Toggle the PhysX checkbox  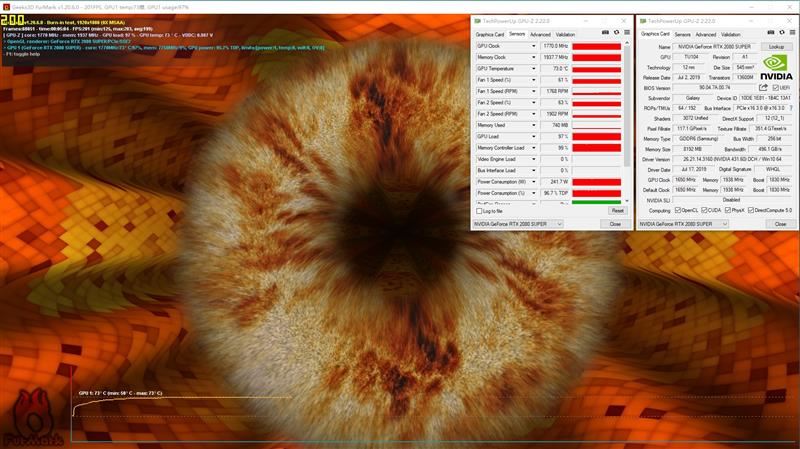[728, 210]
